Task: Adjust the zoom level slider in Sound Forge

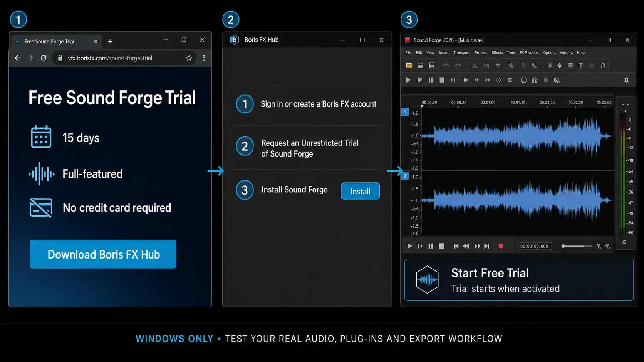Action: pos(577,246)
